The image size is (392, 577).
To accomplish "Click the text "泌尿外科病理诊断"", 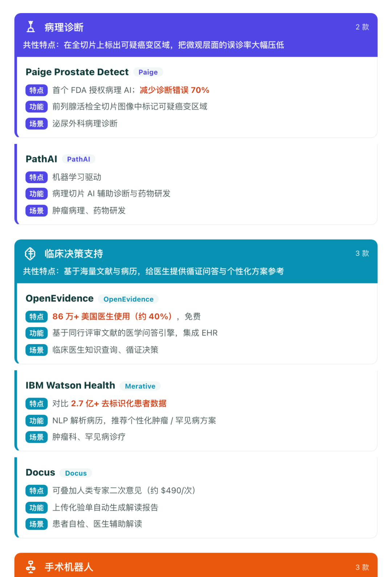I will [85, 124].
